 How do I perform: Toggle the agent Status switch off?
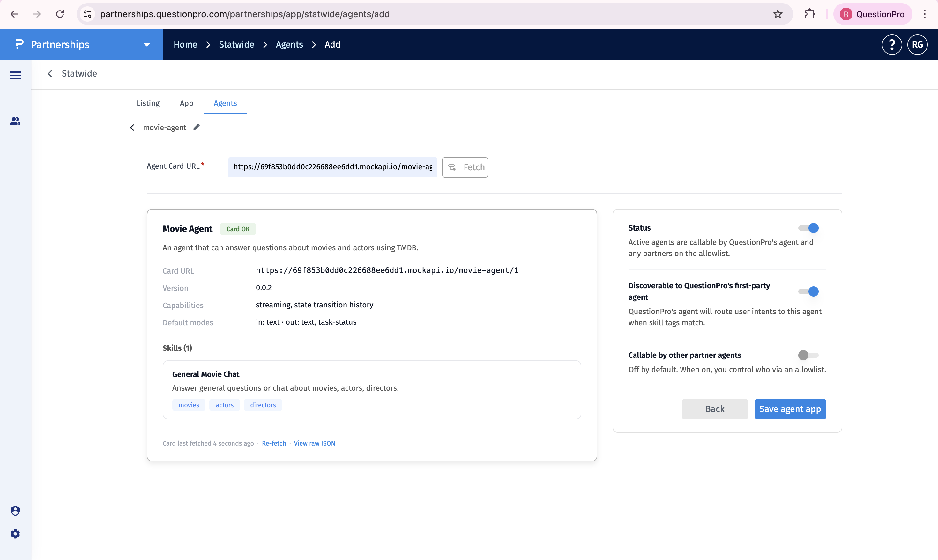808,228
